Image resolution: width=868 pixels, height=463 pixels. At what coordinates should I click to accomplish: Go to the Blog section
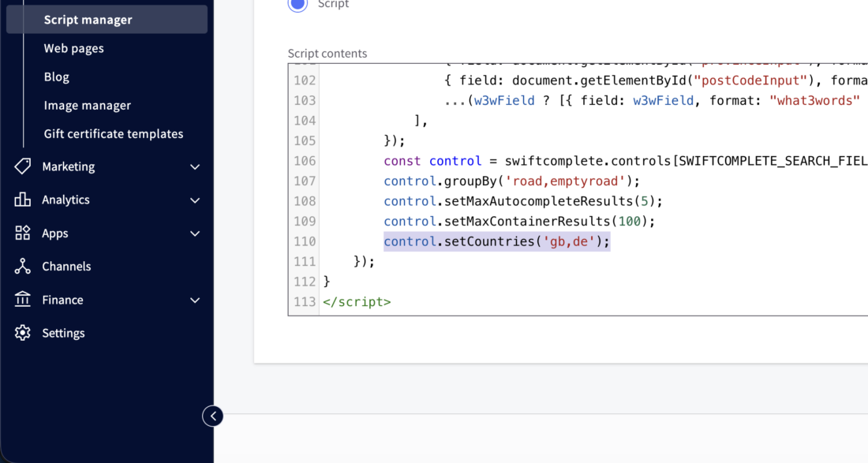pyautogui.click(x=57, y=77)
